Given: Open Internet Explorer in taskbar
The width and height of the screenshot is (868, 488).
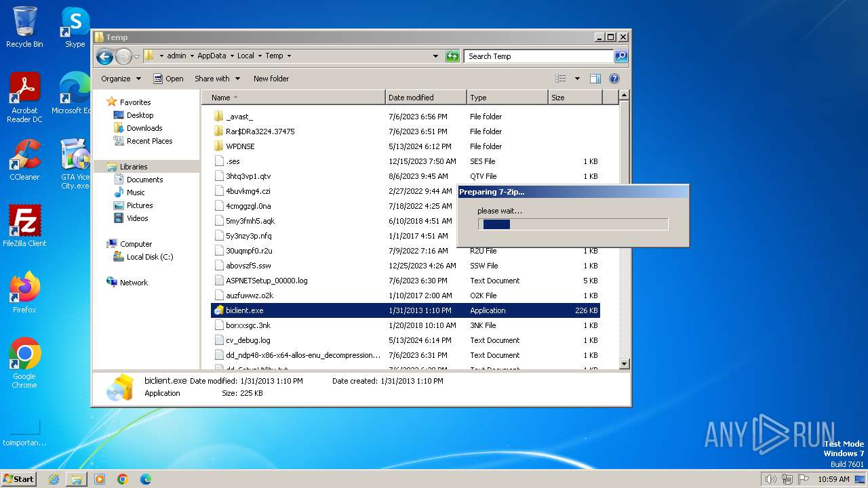Looking at the screenshot, I should 54,479.
